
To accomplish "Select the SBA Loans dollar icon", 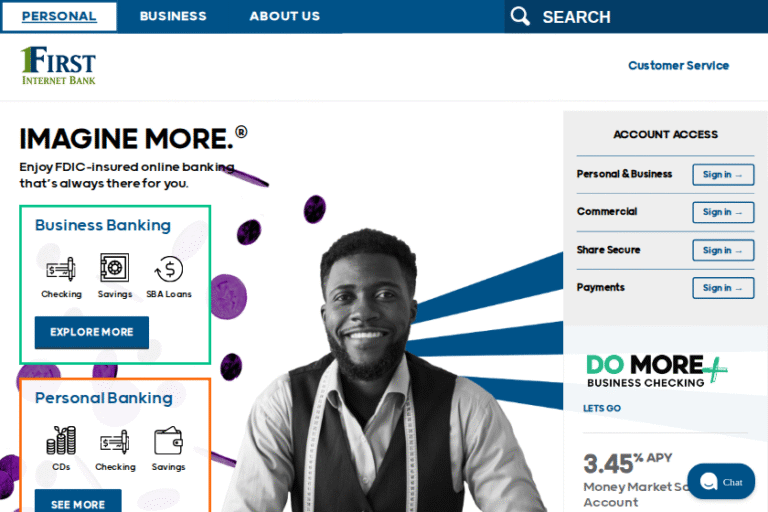I will pos(169,268).
